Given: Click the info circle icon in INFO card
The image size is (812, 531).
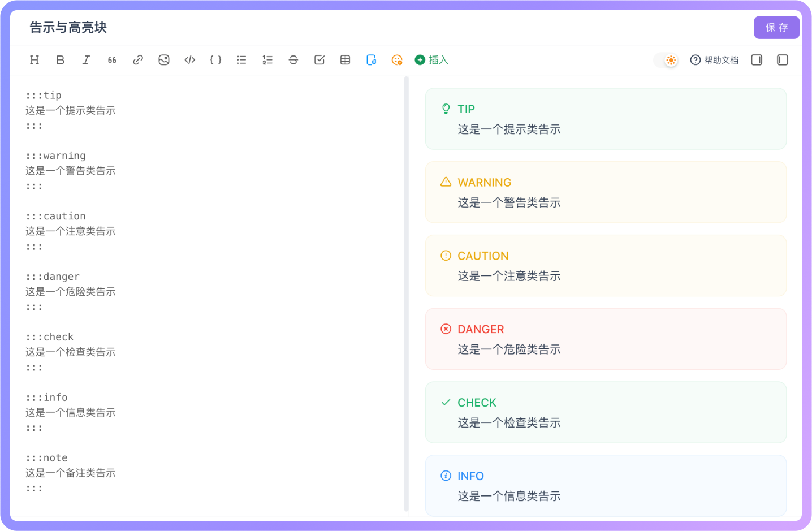Looking at the screenshot, I should (x=446, y=476).
